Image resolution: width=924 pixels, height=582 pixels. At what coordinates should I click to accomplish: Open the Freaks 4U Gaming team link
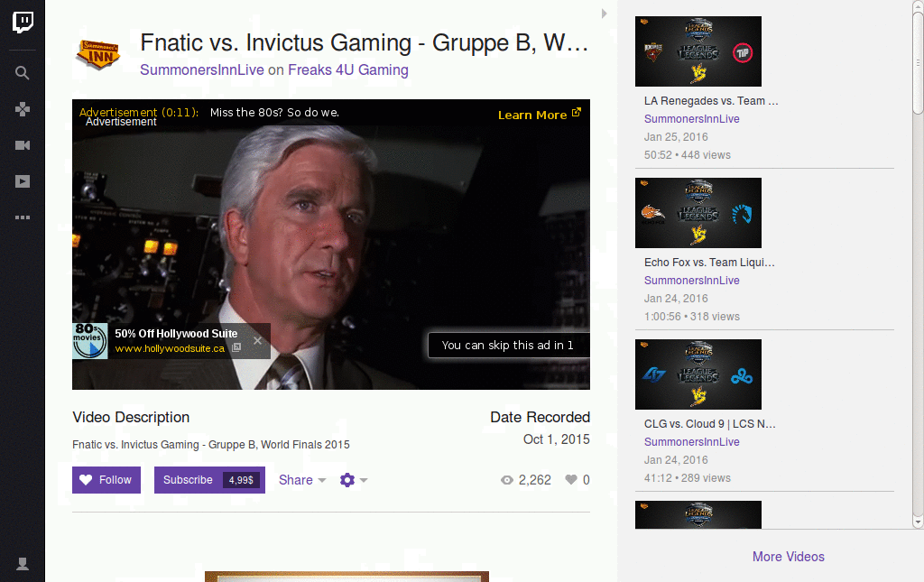(348, 70)
